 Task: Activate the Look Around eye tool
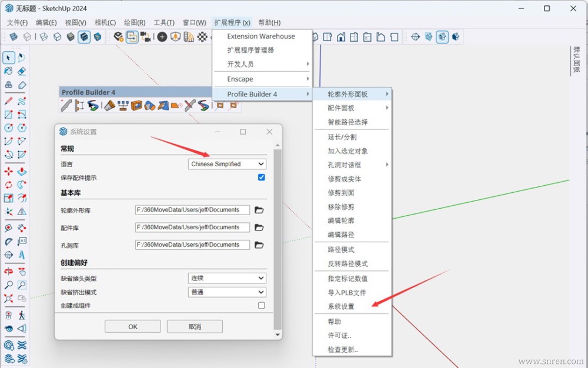(9, 329)
